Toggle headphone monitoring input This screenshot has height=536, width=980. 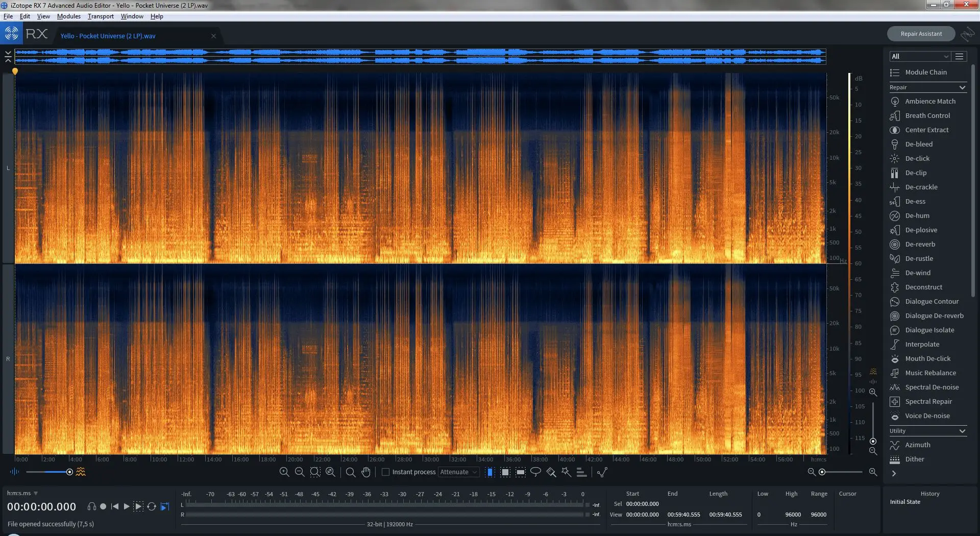pos(92,506)
